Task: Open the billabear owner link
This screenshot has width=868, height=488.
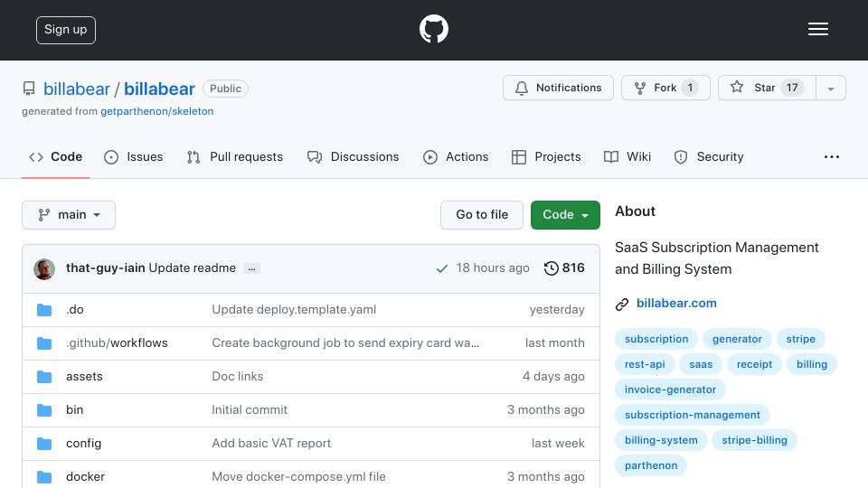Action: [76, 89]
